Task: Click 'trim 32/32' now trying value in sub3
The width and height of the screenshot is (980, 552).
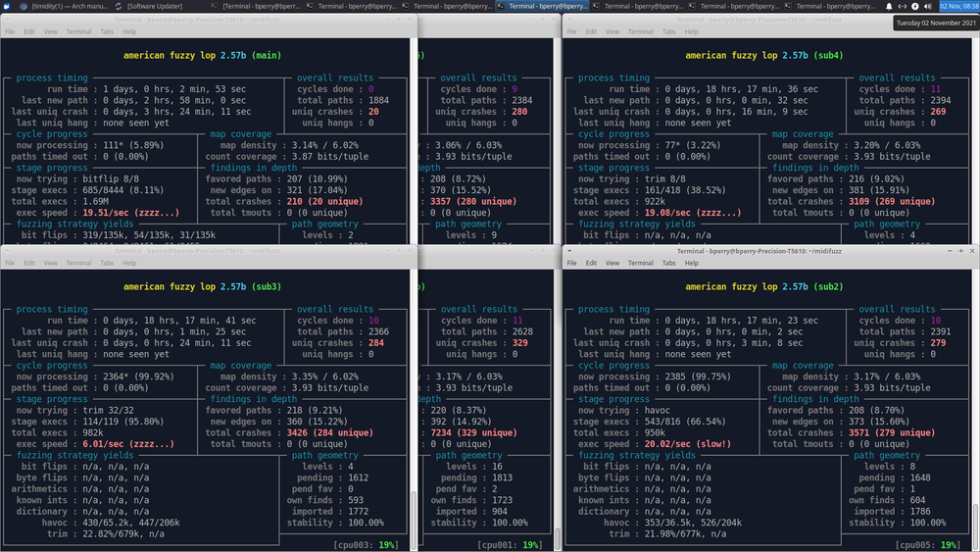Action: [108, 410]
